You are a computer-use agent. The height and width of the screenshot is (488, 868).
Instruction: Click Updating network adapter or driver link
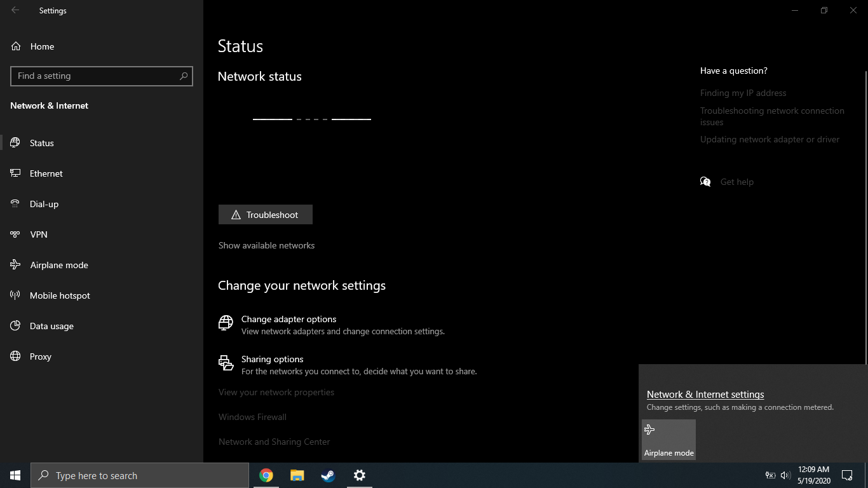point(770,139)
